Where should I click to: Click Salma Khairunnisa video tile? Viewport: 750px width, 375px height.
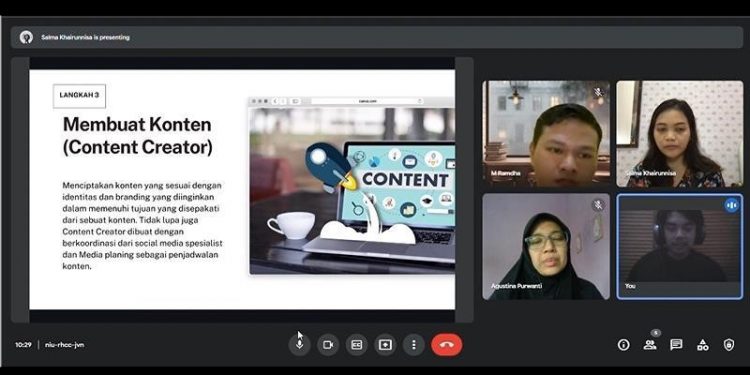pyautogui.click(x=680, y=133)
